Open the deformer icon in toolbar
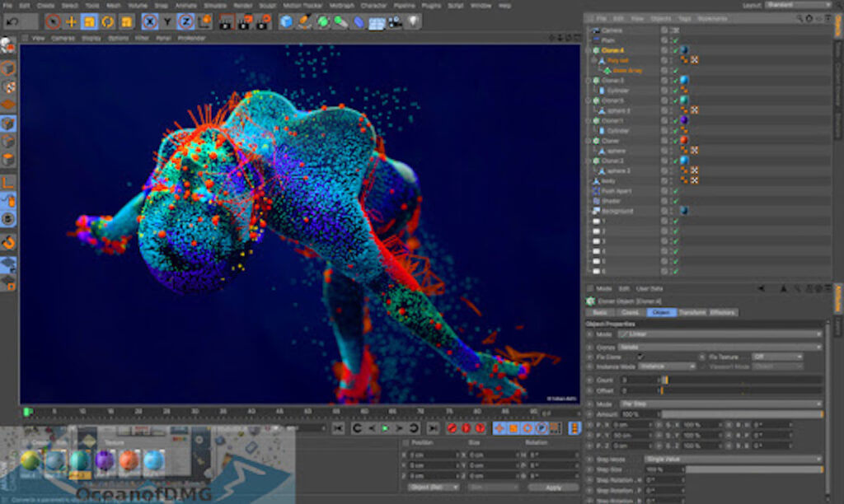Screen dimensions: 844x504 coord(359,22)
